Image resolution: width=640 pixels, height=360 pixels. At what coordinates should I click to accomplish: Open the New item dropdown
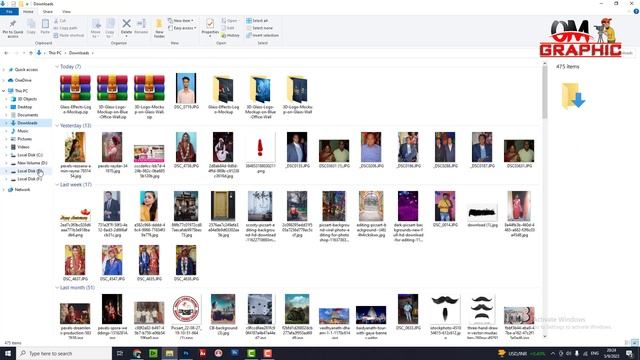[181, 20]
